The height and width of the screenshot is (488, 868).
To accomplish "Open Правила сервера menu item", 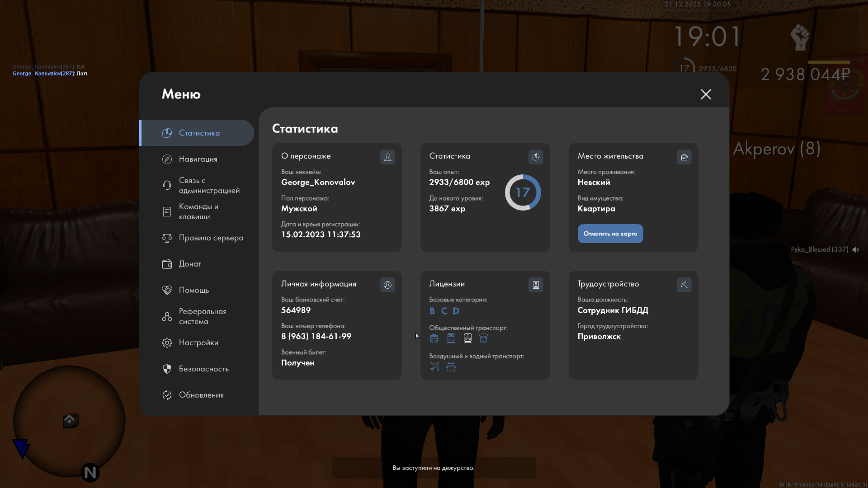I will coord(210,238).
